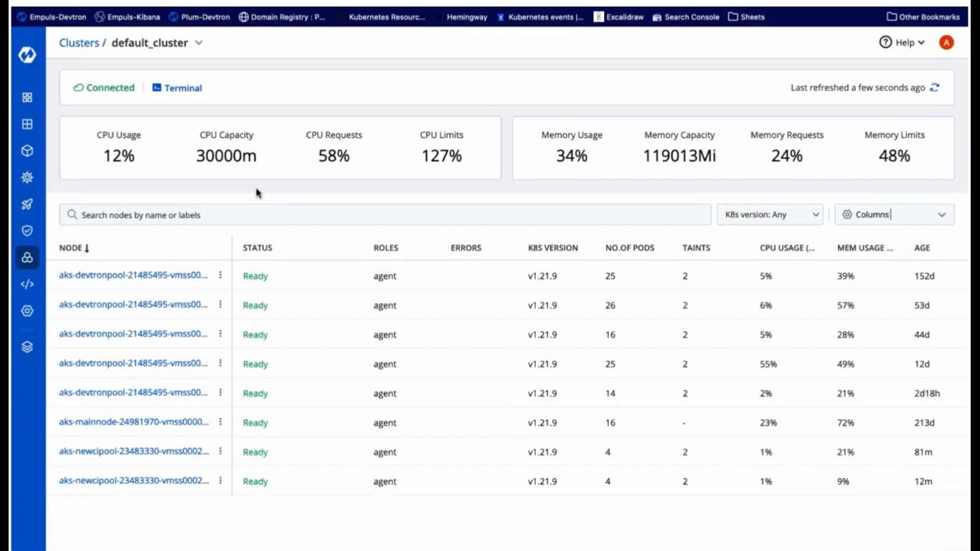Screen dimensions: 980x551
Task: Open the shield security icon in the sidebar
Action: (x=27, y=231)
